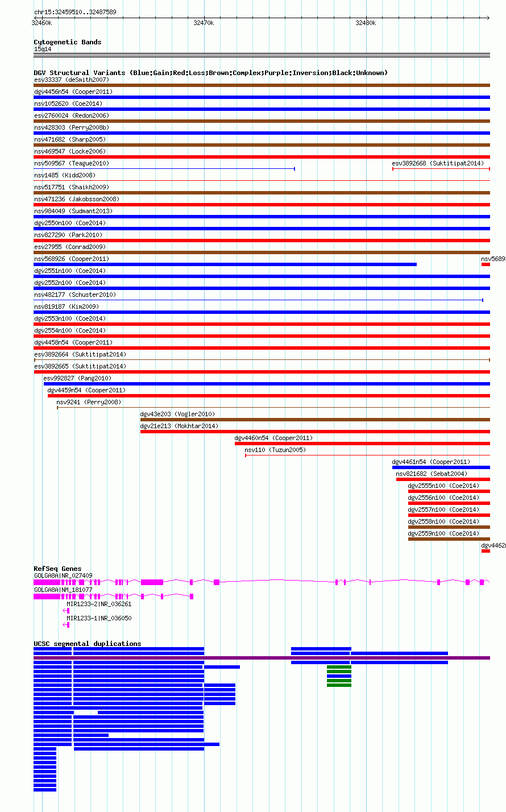The width and height of the screenshot is (506, 812).
Task: Click the 15q14 cytogenetic band bar
Action: click(262, 55)
